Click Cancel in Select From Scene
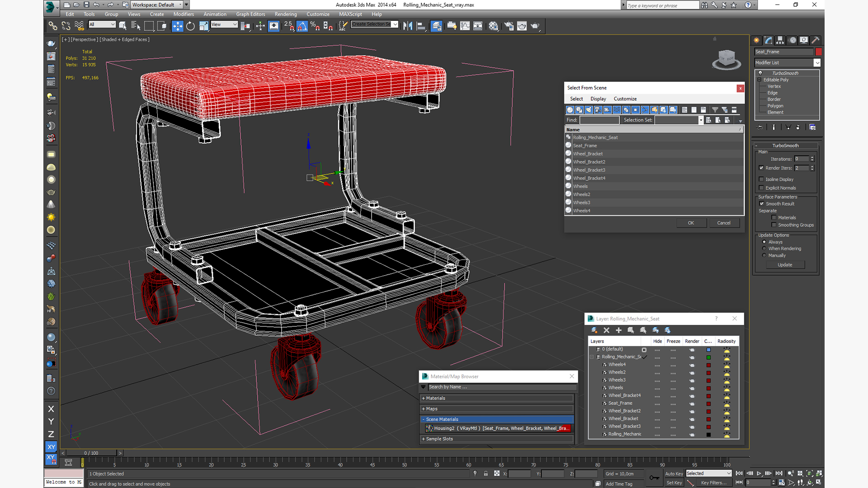 (723, 223)
